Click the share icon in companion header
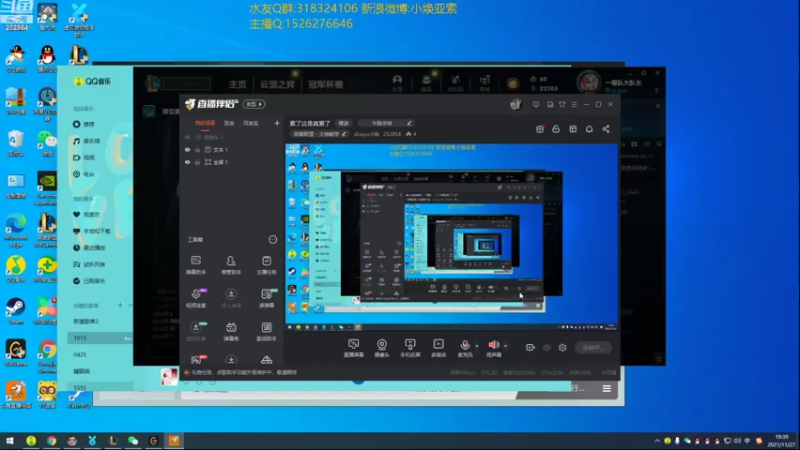The height and width of the screenshot is (450, 800). [606, 129]
